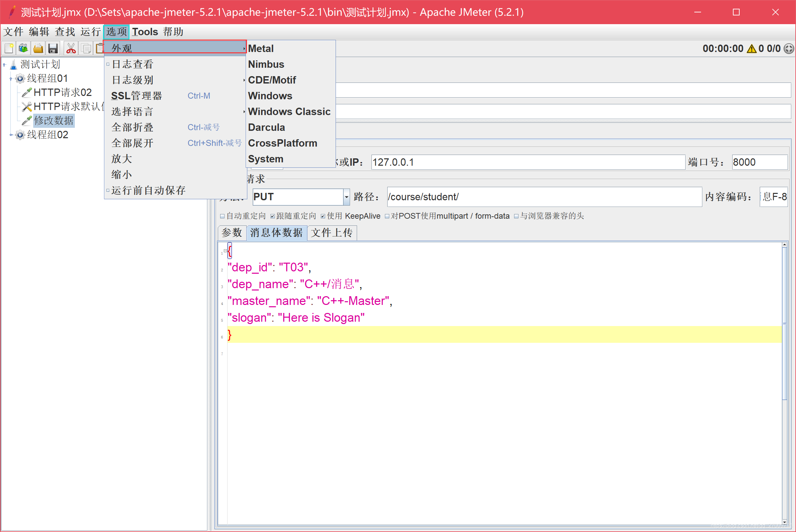Viewport: 796px width, 532px height.
Task: Select the System look and feel
Action: coord(291,159)
